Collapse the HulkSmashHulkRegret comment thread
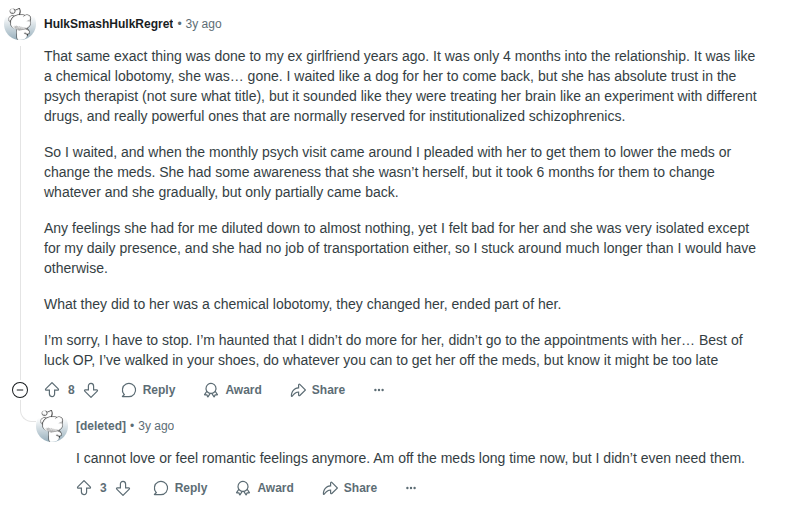The image size is (801, 518). 20,390
